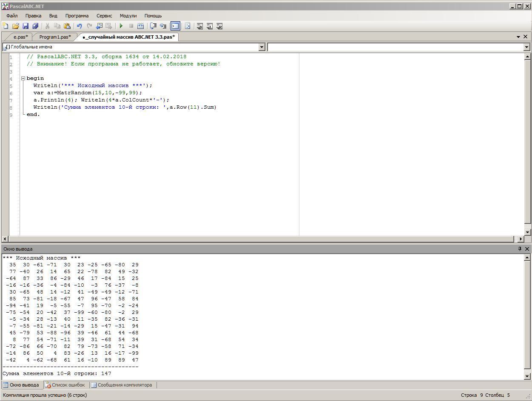The width and height of the screenshot is (532, 401).
Task: Open the Программа menu
Action: click(77, 16)
